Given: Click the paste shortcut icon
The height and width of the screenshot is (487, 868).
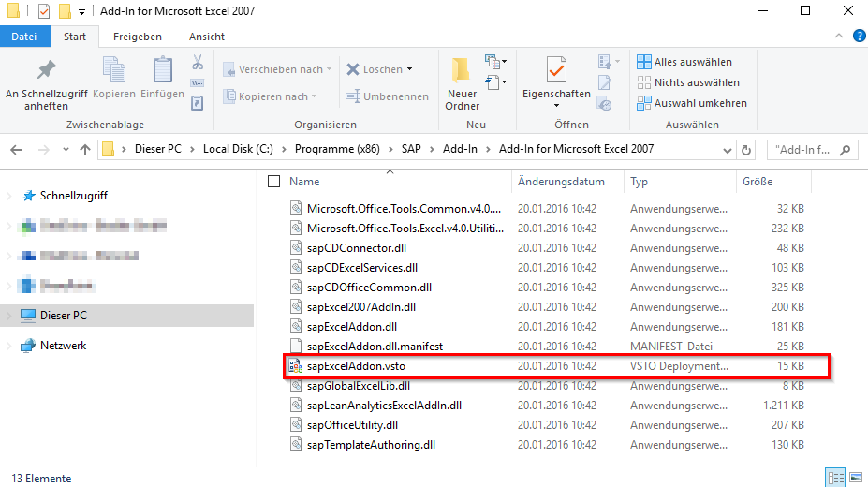Looking at the screenshot, I should pos(198,103).
